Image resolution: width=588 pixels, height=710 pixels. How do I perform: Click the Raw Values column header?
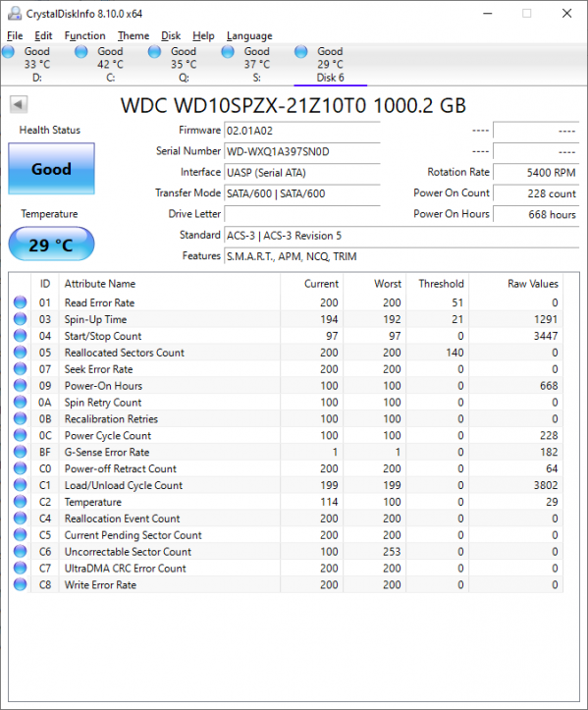coord(532,284)
